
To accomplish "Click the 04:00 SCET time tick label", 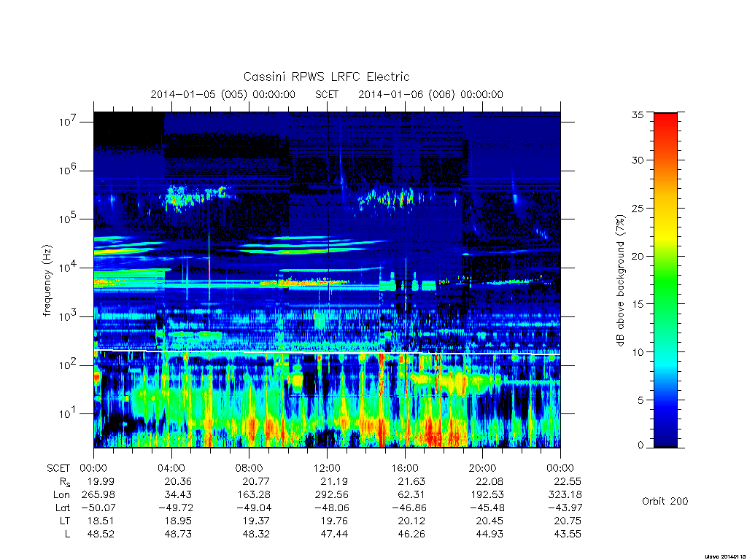I will (x=171, y=468).
